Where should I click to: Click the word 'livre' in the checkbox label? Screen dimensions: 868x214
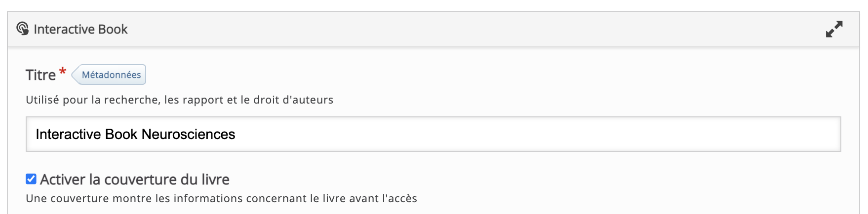(215, 179)
